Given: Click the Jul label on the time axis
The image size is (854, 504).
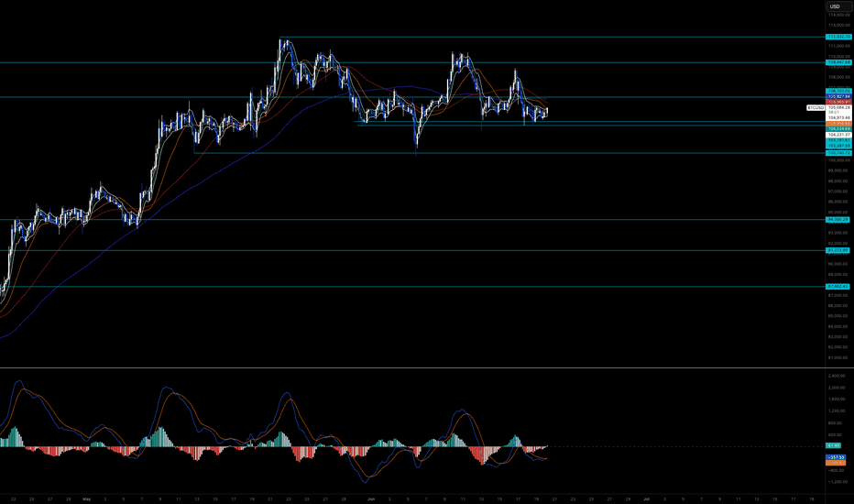Looking at the screenshot, I should 647,499.
